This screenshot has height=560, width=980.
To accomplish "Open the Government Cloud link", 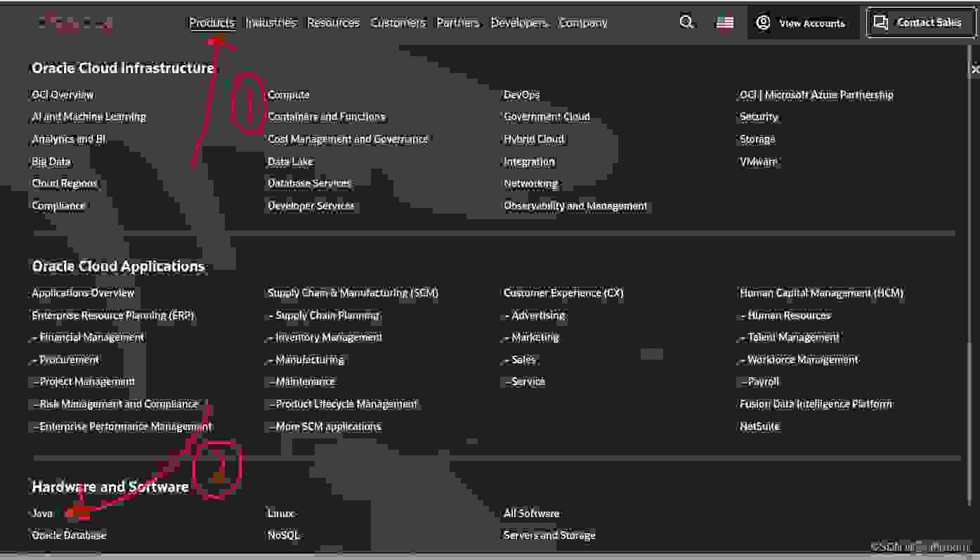I will (x=547, y=117).
